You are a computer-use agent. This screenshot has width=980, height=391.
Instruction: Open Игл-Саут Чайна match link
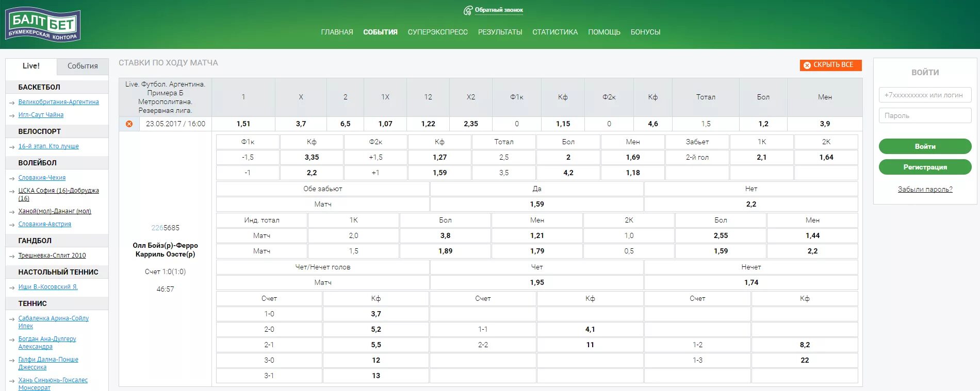41,115
